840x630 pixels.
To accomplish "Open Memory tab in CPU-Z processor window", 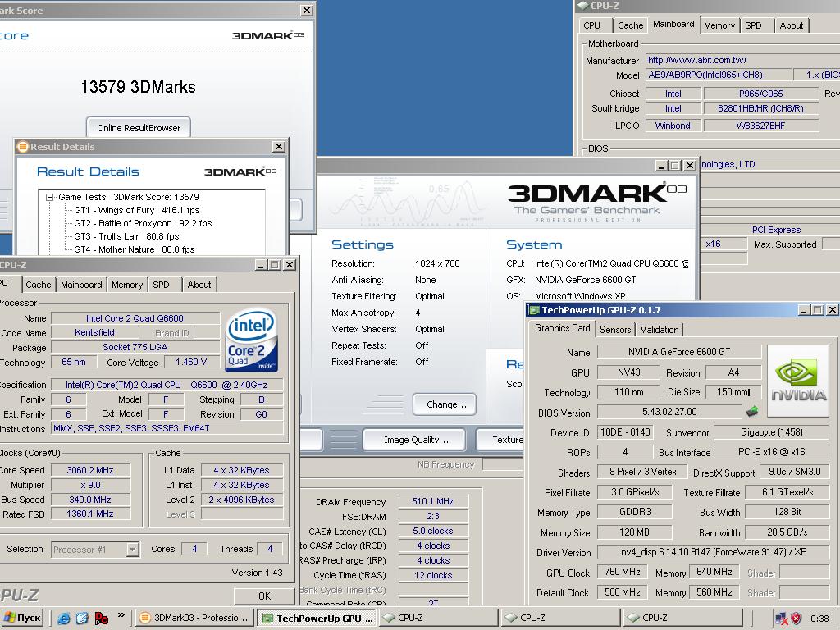I will click(127, 285).
